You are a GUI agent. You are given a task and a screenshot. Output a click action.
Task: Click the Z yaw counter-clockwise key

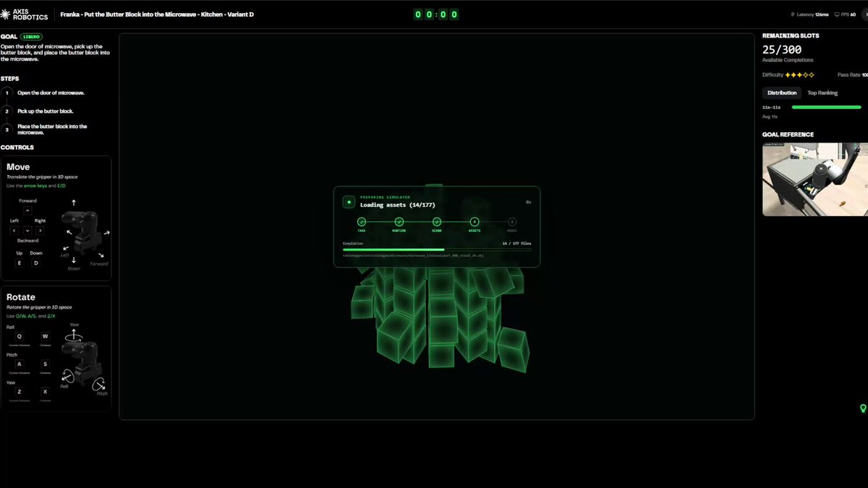coord(20,391)
